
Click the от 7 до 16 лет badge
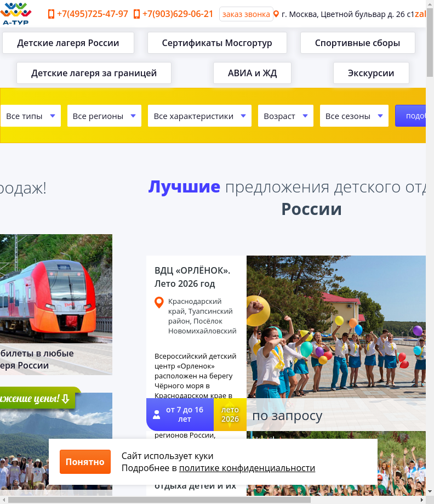180,414
